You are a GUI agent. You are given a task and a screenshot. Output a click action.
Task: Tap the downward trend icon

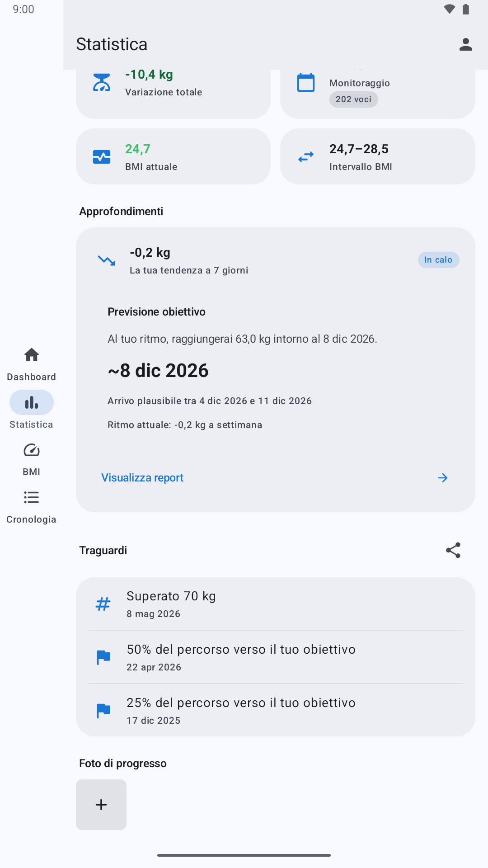pyautogui.click(x=107, y=260)
